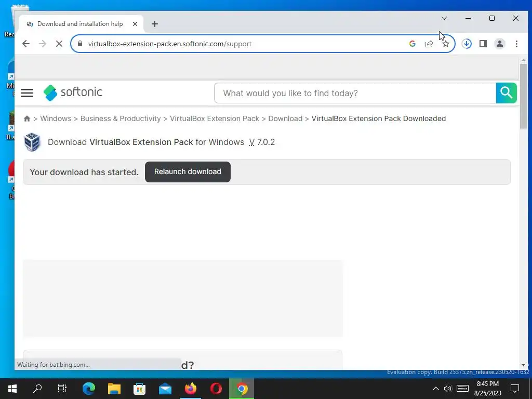Open Mail app from the taskbar
The height and width of the screenshot is (399, 532).
[x=165, y=389]
